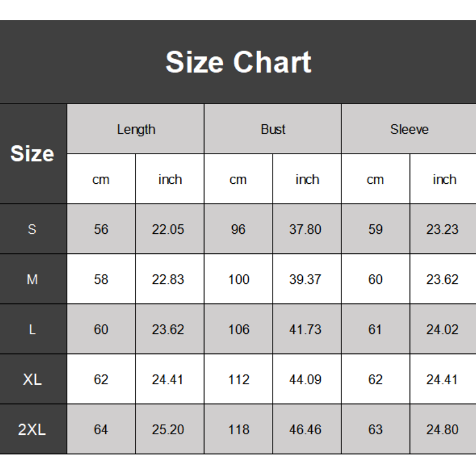This screenshot has width=476, height=476.
Task: Click the M size row label
Action: (32, 280)
